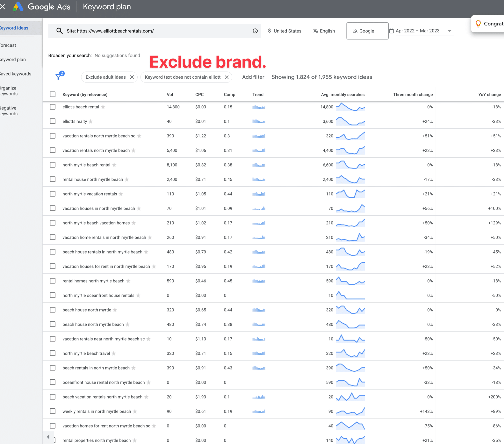Star weekly rentals in north myrtle beach

point(135,411)
